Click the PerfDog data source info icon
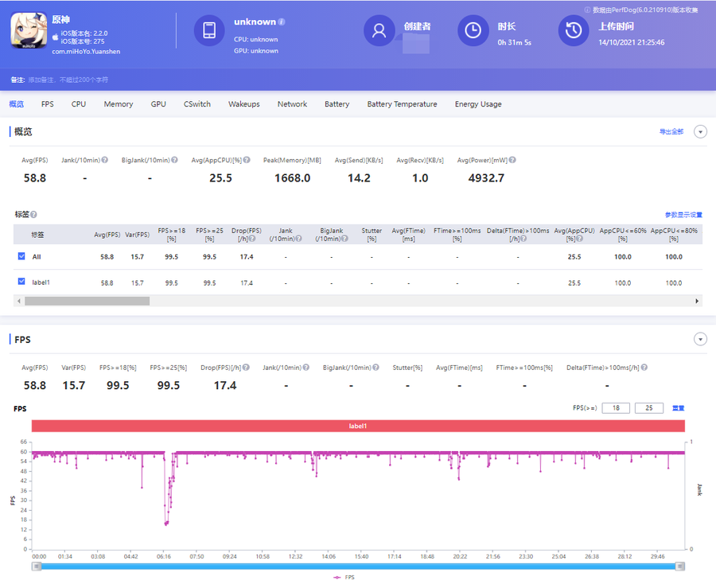 (587, 10)
